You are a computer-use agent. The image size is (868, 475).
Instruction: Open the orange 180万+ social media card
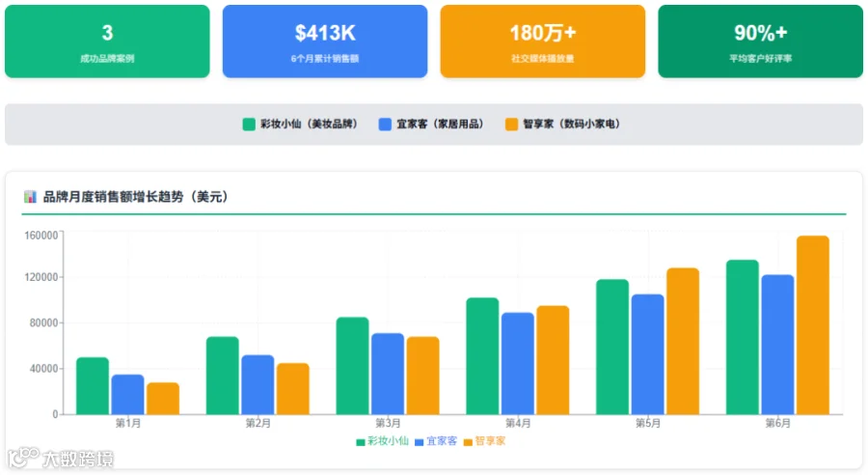542,42
